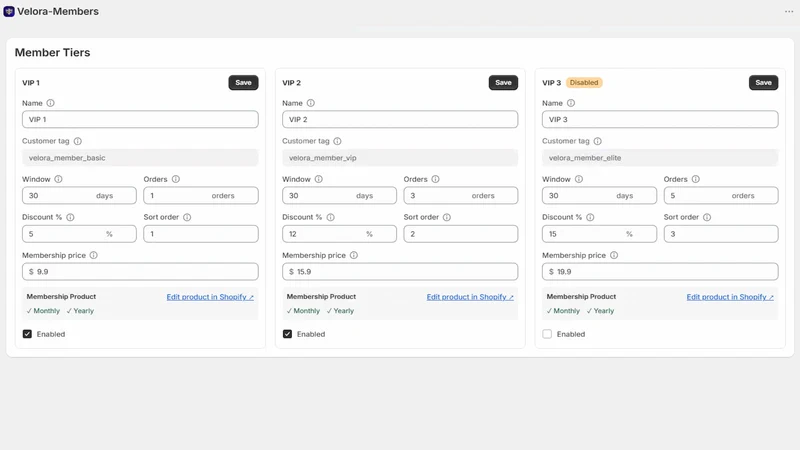Check Enabled checkbox for VIP 3
The image size is (800, 450).
coord(547,334)
